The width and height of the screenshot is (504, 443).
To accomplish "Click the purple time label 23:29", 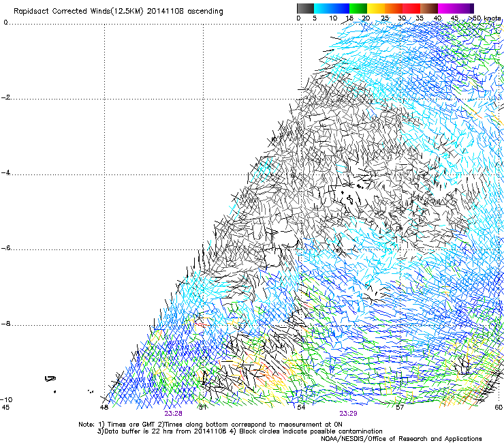I will 348,414.
